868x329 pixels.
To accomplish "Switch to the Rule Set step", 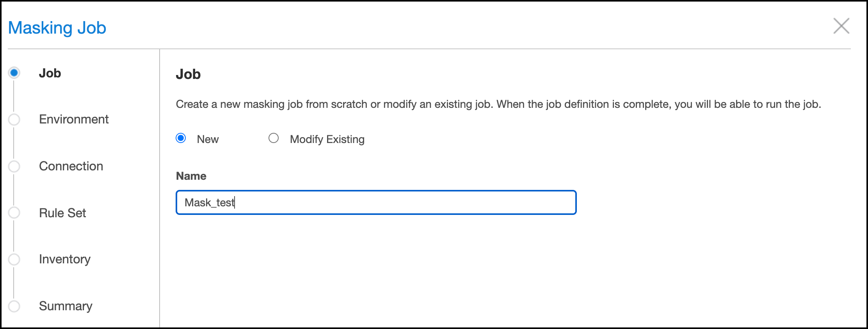I will pos(62,213).
